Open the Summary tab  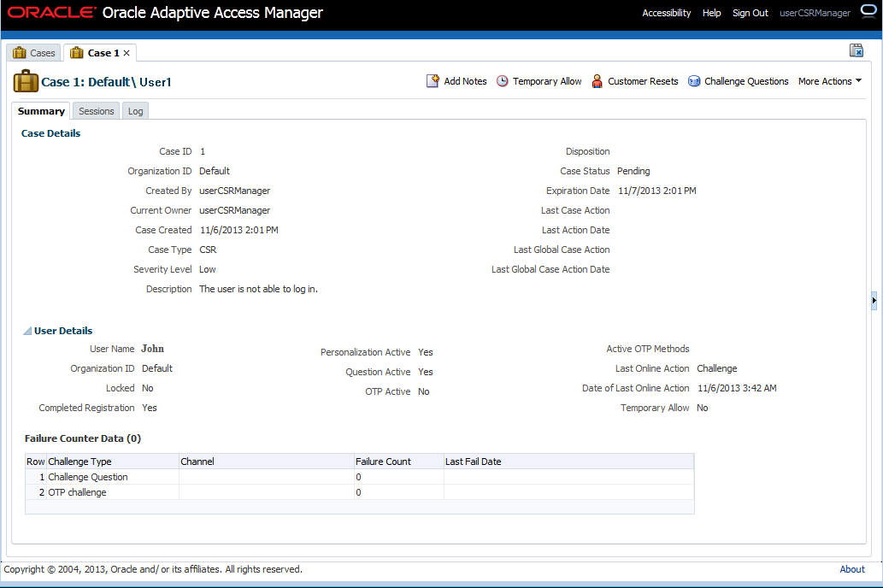(41, 111)
